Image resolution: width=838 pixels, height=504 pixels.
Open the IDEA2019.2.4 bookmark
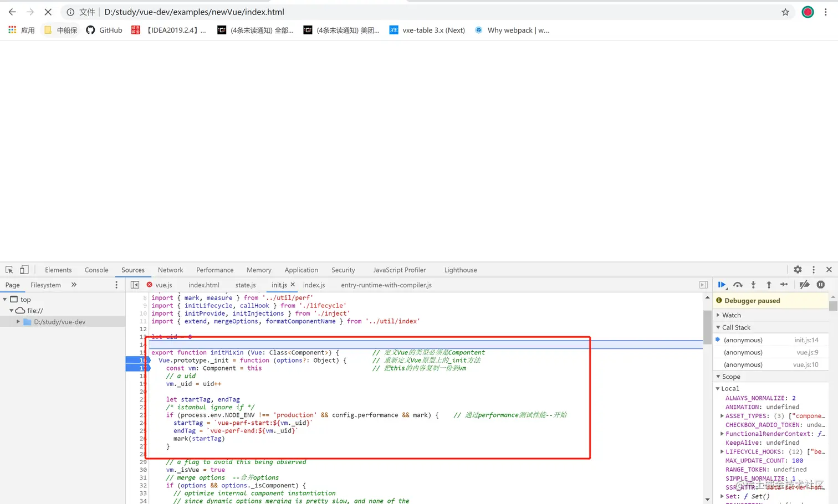pos(168,30)
